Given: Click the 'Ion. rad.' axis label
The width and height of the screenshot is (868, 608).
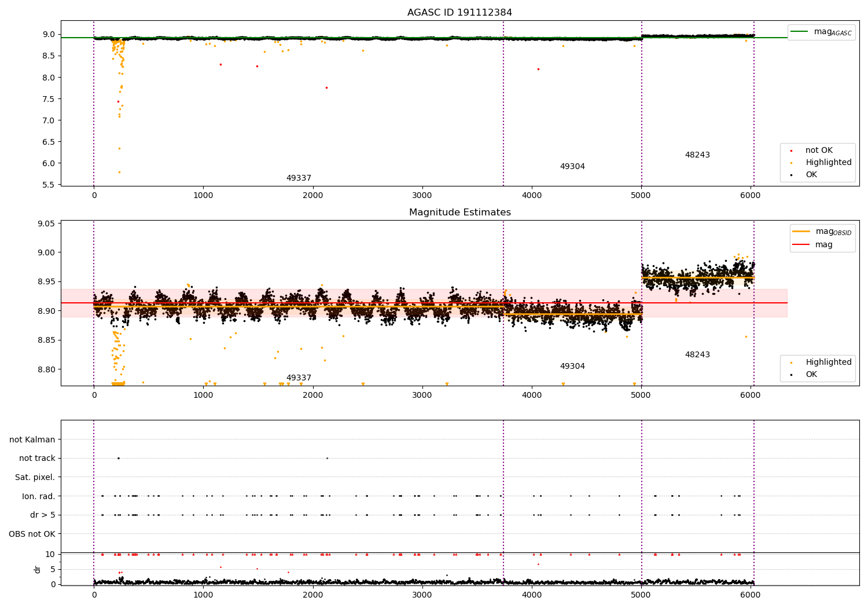Looking at the screenshot, I should pyautogui.click(x=39, y=496).
